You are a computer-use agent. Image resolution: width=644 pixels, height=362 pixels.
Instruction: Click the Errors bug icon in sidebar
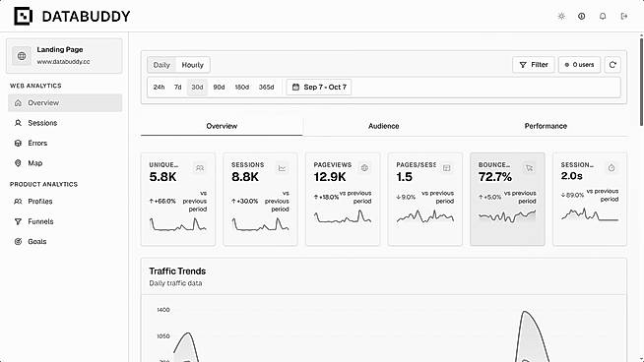pyautogui.click(x=18, y=144)
